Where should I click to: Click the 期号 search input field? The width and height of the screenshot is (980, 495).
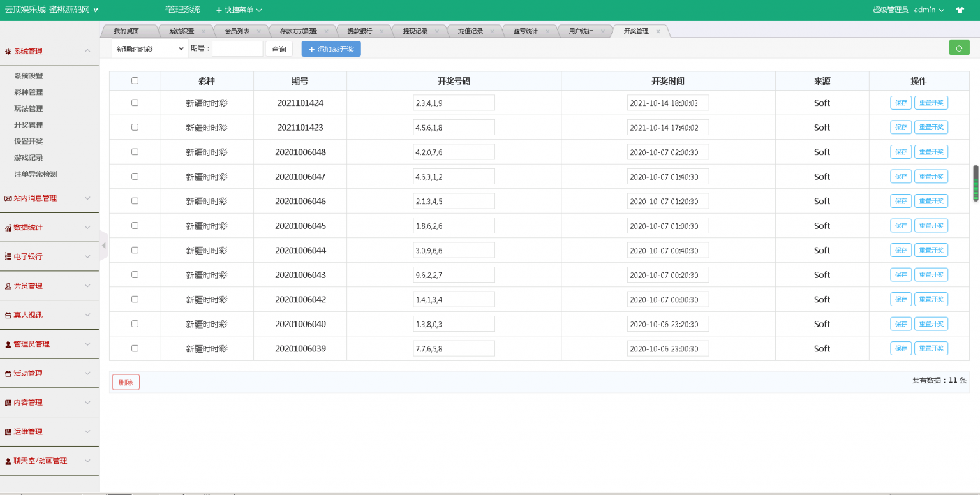(237, 49)
